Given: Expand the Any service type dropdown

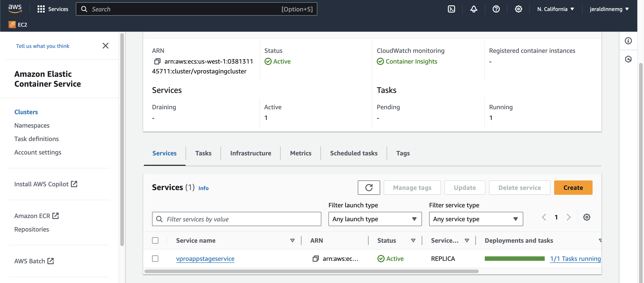Looking at the screenshot, I should click(476, 219).
